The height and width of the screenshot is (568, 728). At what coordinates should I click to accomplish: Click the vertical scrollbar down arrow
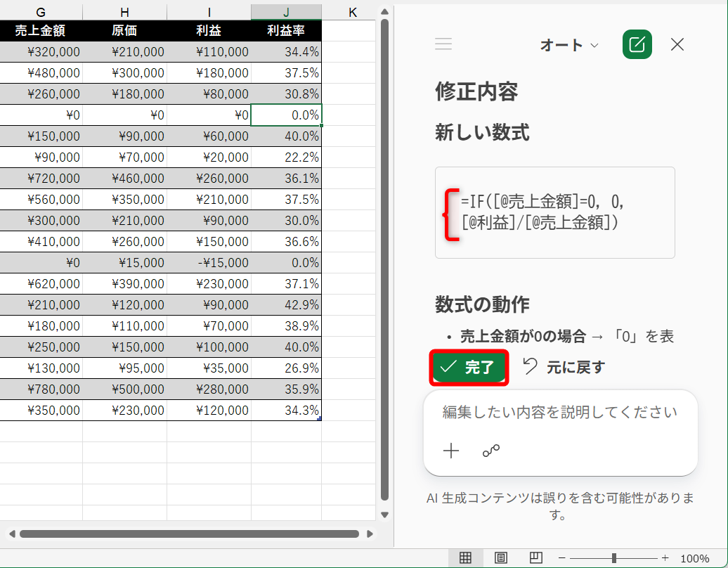(x=384, y=515)
